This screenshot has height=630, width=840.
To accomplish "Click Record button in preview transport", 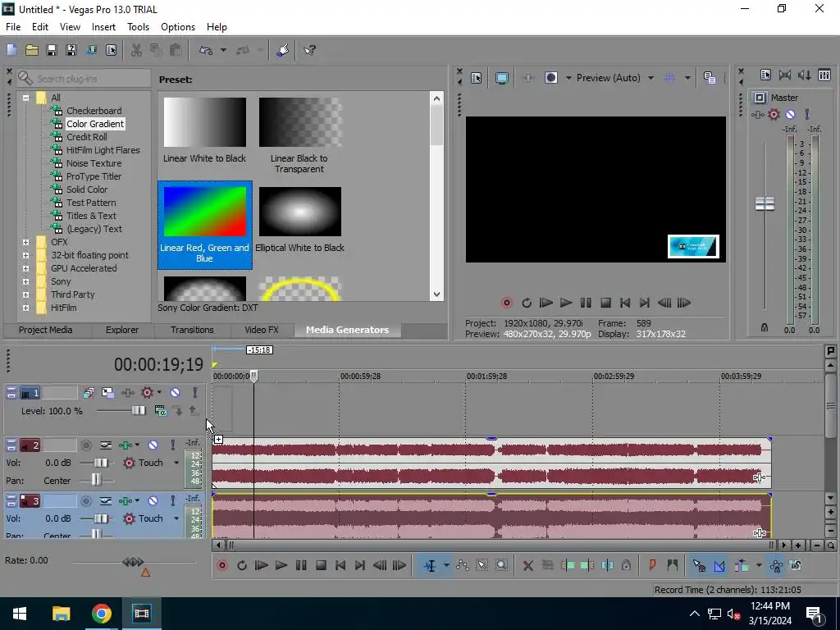I will 506,304.
